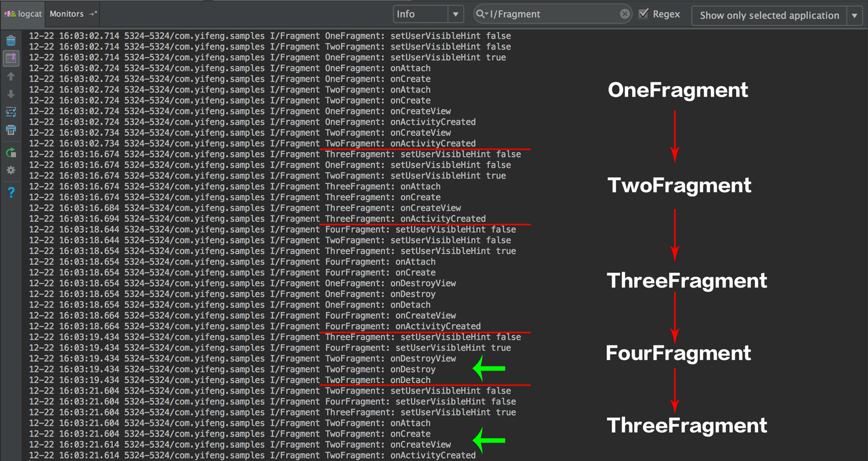Toggle scroll to end of log

coord(11,58)
